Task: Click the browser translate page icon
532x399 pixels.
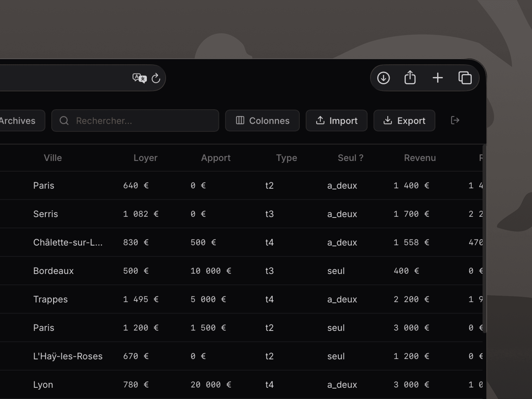Action: pyautogui.click(x=139, y=78)
